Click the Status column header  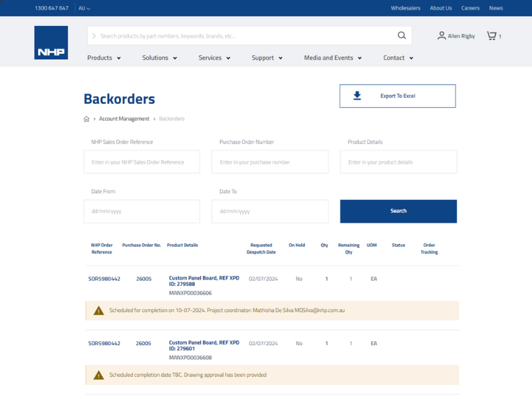(x=398, y=245)
